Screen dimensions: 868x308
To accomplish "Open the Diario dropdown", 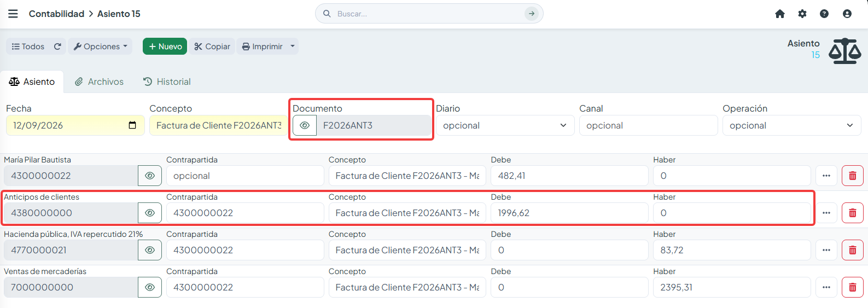I will pos(505,125).
